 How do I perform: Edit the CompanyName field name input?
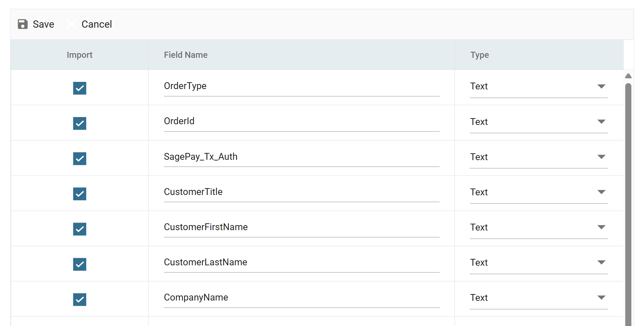point(302,297)
